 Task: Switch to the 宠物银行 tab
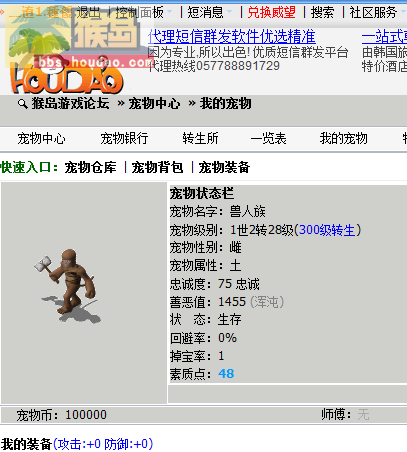124,139
